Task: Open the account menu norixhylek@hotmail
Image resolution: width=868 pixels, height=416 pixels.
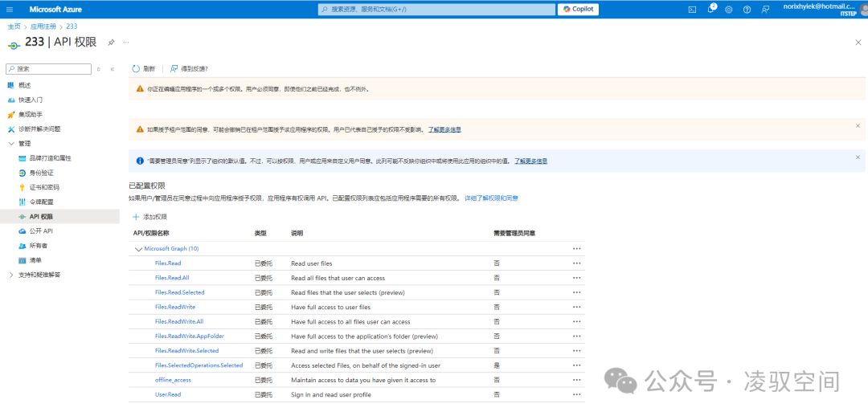Action: pos(825,9)
